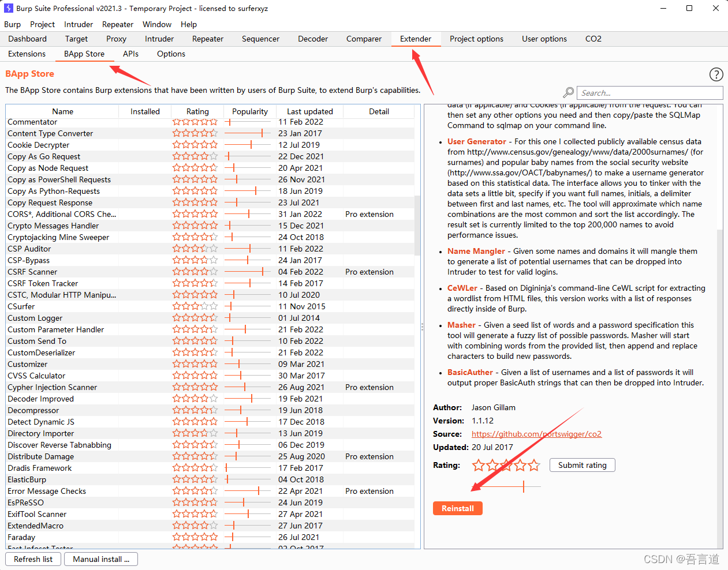Select the Extender tab
Image resolution: width=728 pixels, height=570 pixels.
416,39
